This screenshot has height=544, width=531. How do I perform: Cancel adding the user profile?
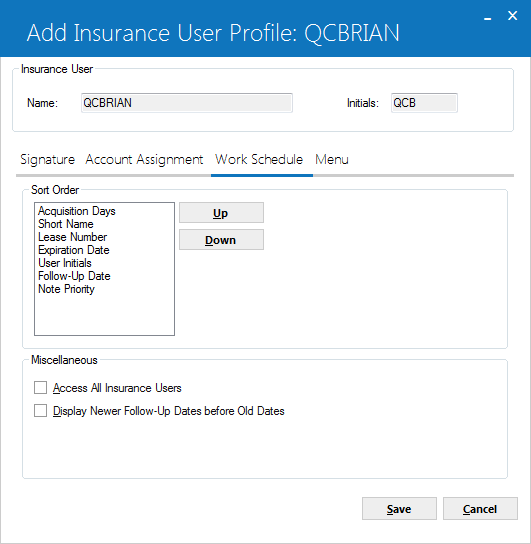tap(480, 509)
